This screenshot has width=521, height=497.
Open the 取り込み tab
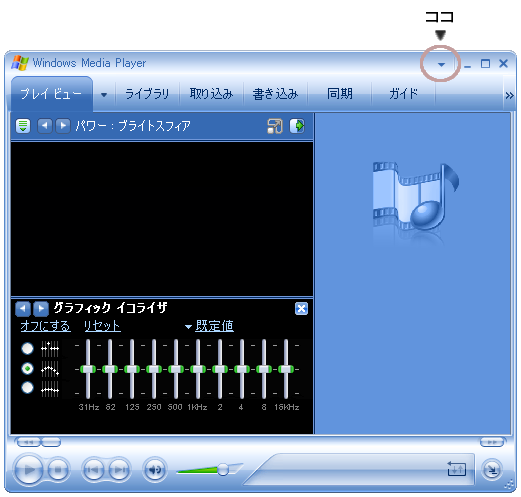211,94
